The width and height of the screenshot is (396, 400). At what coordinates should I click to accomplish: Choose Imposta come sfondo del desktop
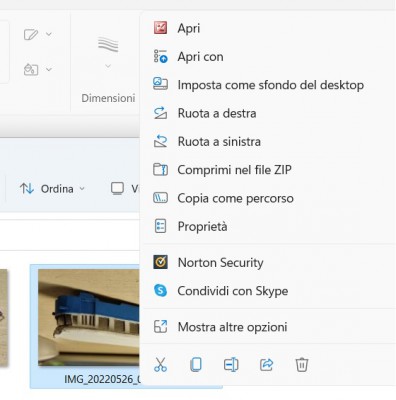coord(268,85)
